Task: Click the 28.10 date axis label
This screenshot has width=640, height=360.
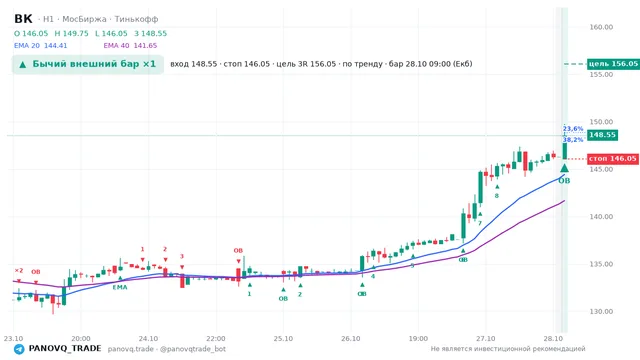Action: click(553, 339)
